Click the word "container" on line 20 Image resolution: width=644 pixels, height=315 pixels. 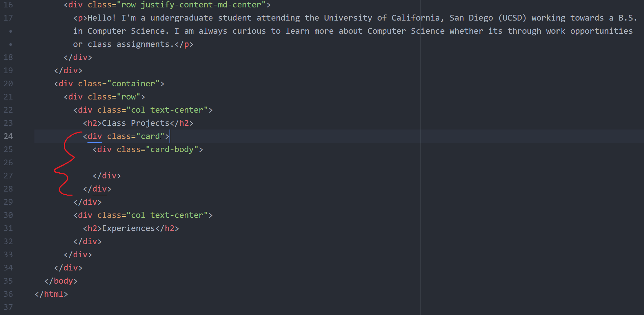click(133, 84)
